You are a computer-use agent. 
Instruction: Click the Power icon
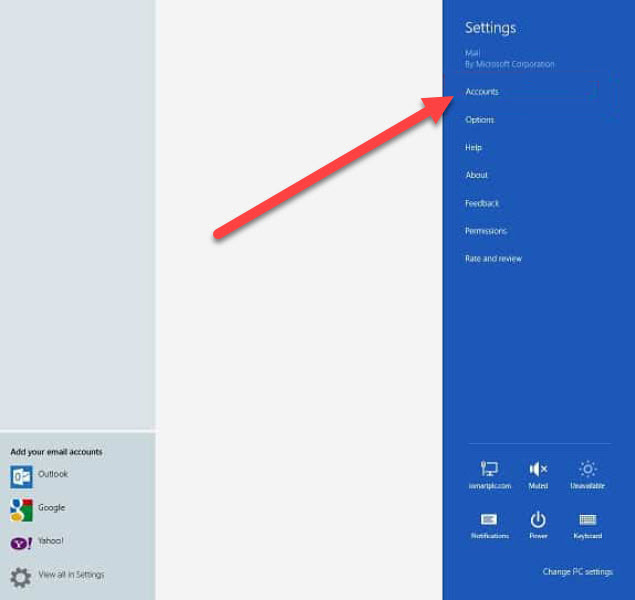pyautogui.click(x=538, y=520)
